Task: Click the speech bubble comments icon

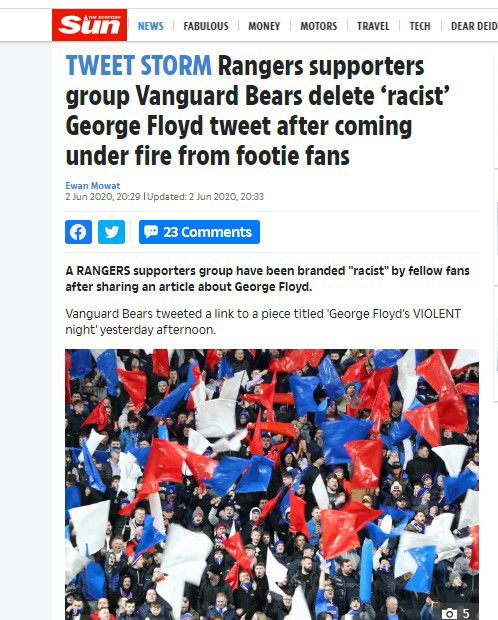Action: 151,231
